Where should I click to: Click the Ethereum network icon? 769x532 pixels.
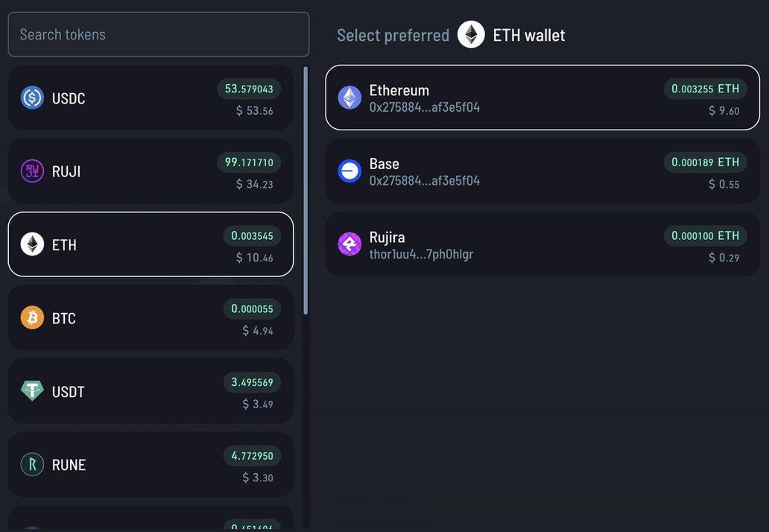point(349,98)
